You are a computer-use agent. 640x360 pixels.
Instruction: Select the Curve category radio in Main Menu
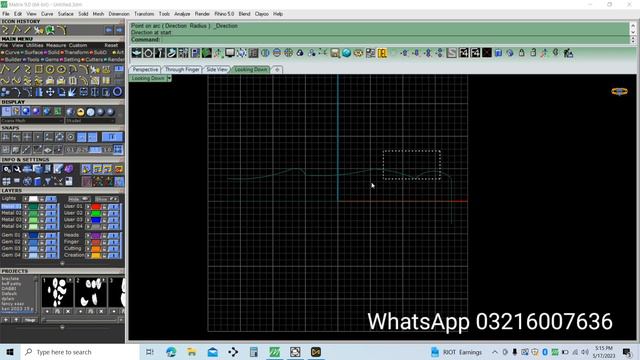2,52
